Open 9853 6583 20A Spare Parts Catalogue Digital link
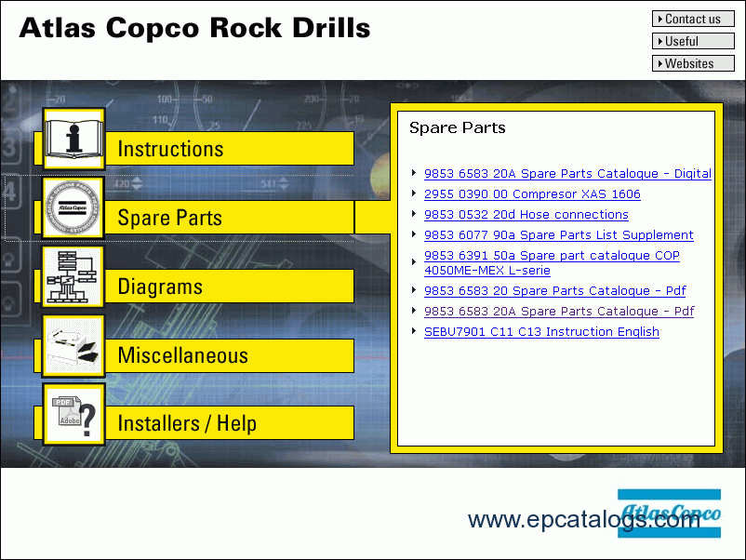Screen dimensions: 746x560 567,174
